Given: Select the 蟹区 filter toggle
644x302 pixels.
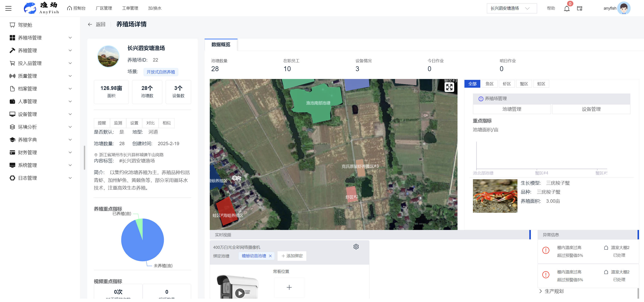Looking at the screenshot, I should pos(524,84).
